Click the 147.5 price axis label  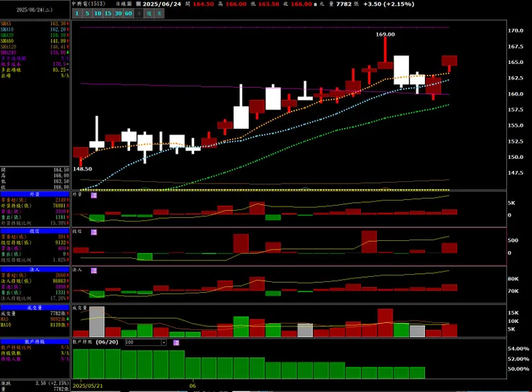(515, 173)
